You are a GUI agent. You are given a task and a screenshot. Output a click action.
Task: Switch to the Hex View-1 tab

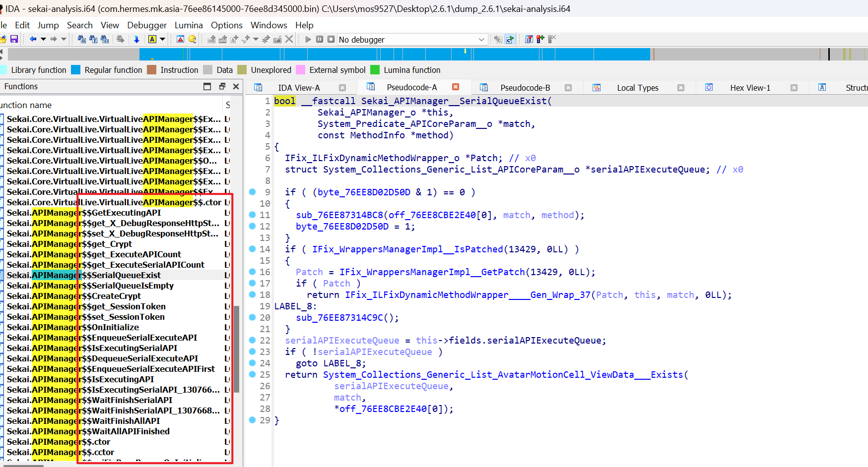[x=750, y=88]
